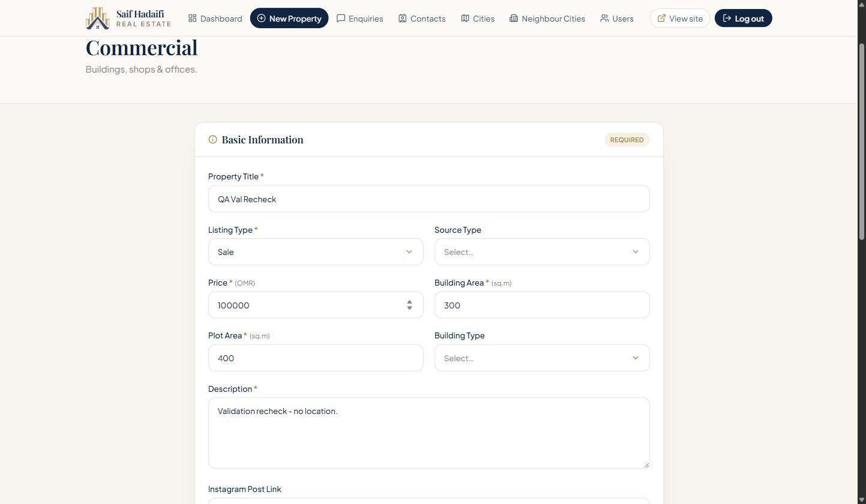
Task: Click the Property Title input field
Action: pyautogui.click(x=428, y=199)
